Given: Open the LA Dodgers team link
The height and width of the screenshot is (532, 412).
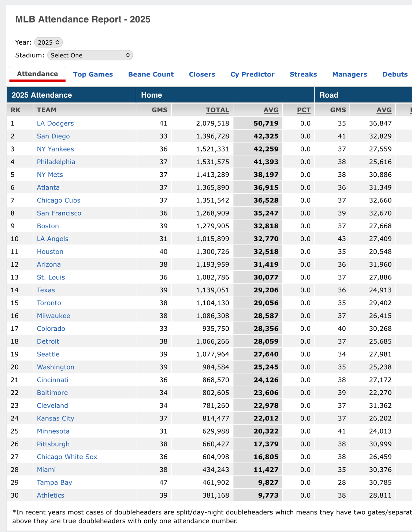Looking at the screenshot, I should coord(55,123).
